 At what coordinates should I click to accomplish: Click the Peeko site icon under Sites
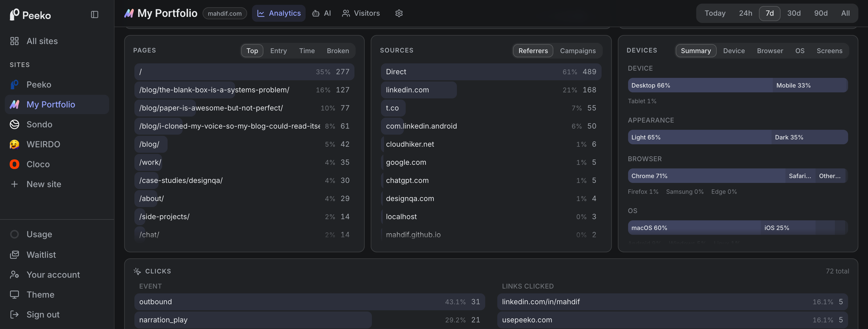[14, 84]
